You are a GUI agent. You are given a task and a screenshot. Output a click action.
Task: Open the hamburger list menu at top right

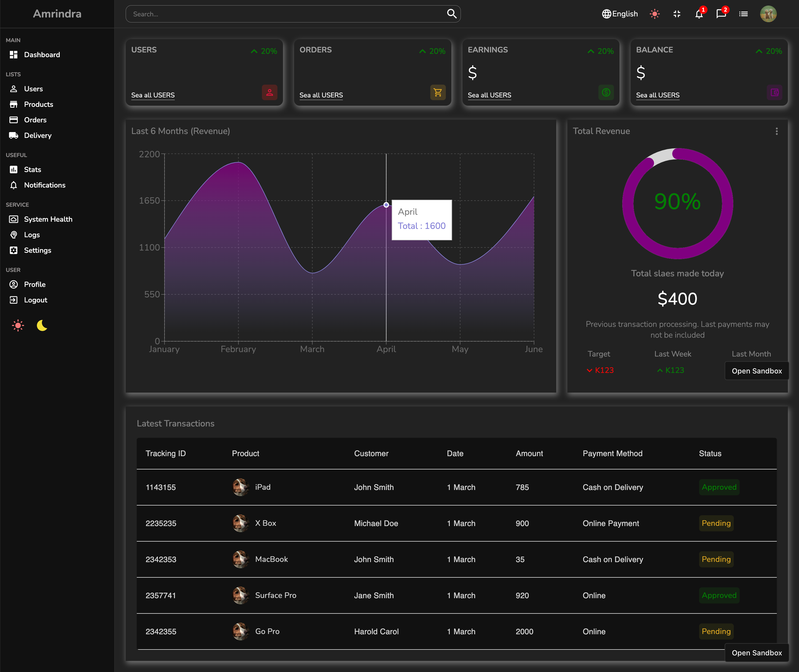pyautogui.click(x=743, y=14)
